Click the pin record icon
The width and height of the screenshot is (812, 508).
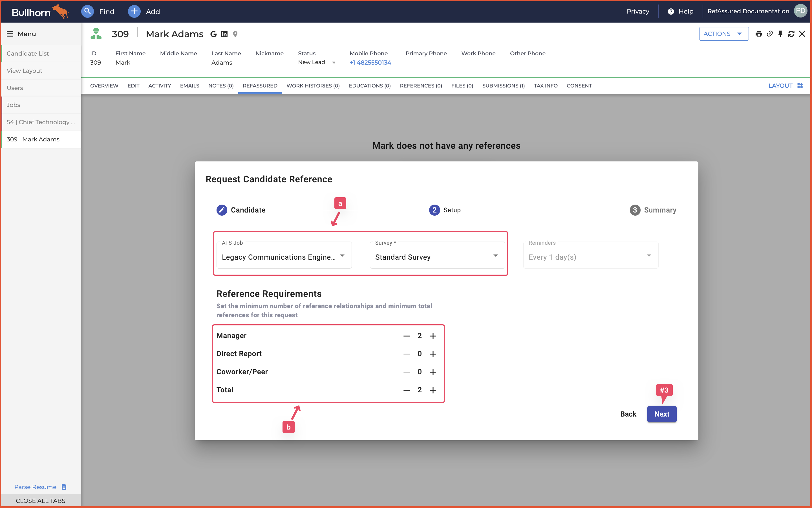click(780, 34)
